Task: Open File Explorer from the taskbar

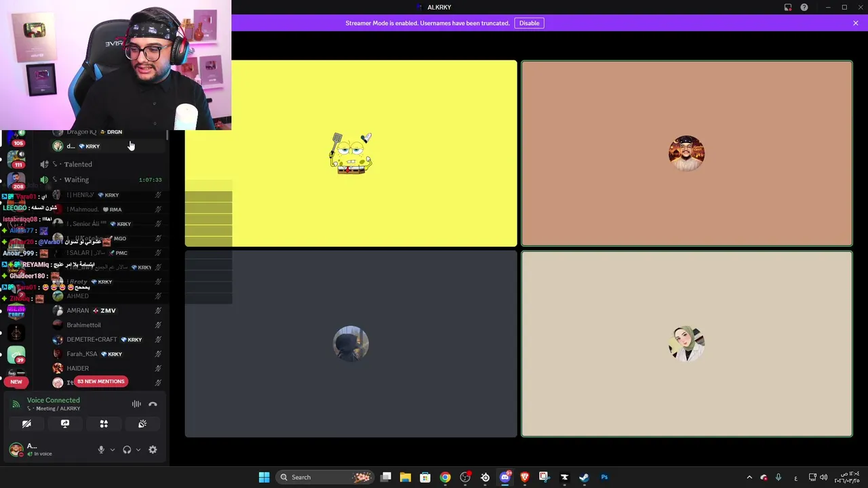Action: (x=406, y=477)
